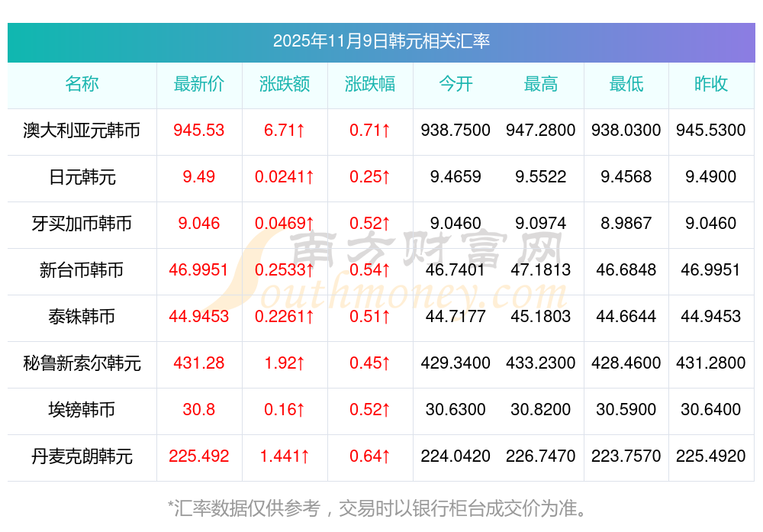Click high value 9.0974
The width and height of the screenshot is (763, 532).
541,223
